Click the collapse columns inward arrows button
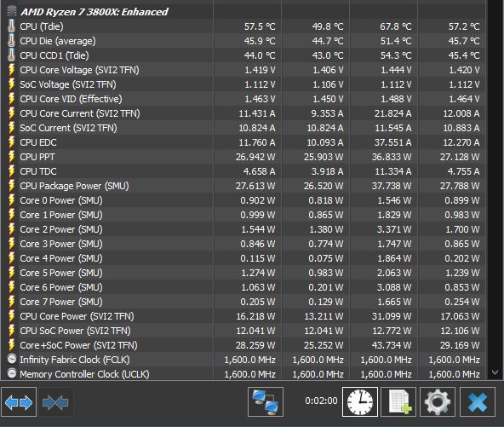This screenshot has height=427, width=504. click(x=55, y=402)
